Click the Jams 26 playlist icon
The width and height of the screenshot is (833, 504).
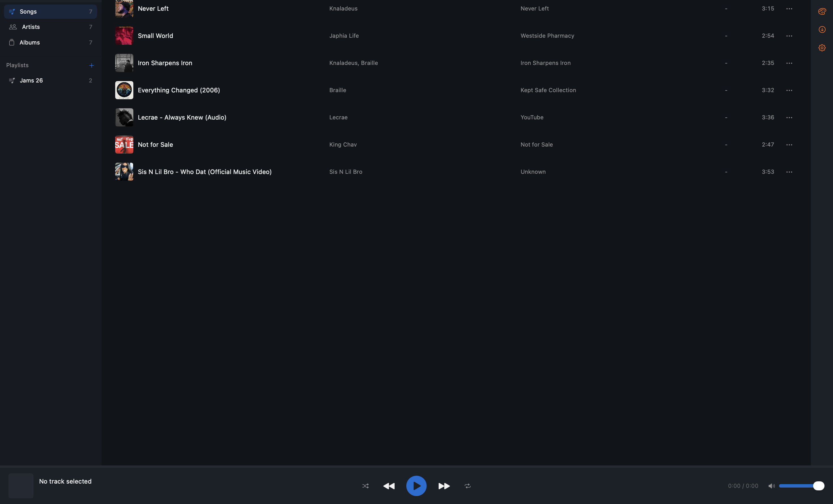coord(12,81)
